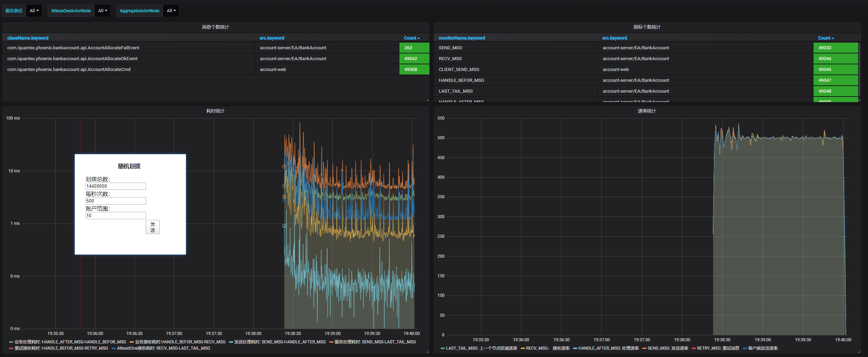The height and width of the screenshot is (357, 868).
Task: Sort by src.keyword in 消息个数统计 table
Action: (272, 38)
